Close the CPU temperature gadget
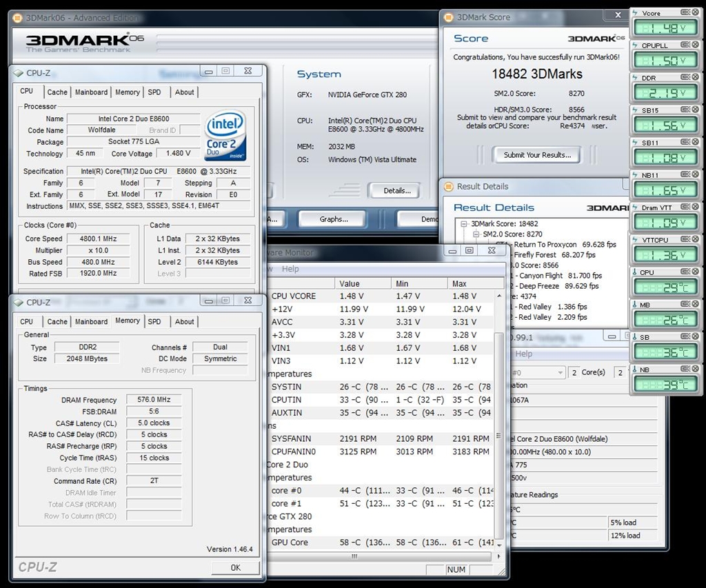Image resolution: width=706 pixels, height=588 pixels. click(x=695, y=272)
